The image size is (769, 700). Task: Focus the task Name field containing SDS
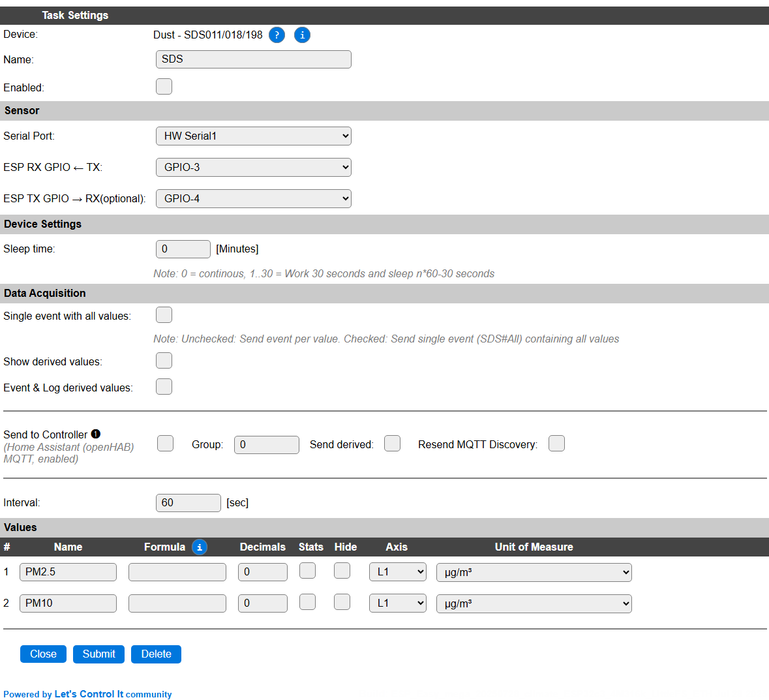click(x=254, y=59)
